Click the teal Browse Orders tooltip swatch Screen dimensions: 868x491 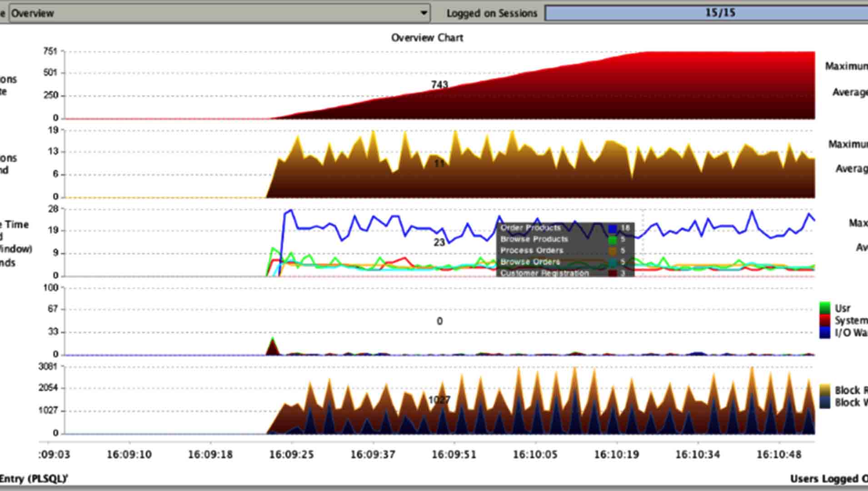point(613,262)
